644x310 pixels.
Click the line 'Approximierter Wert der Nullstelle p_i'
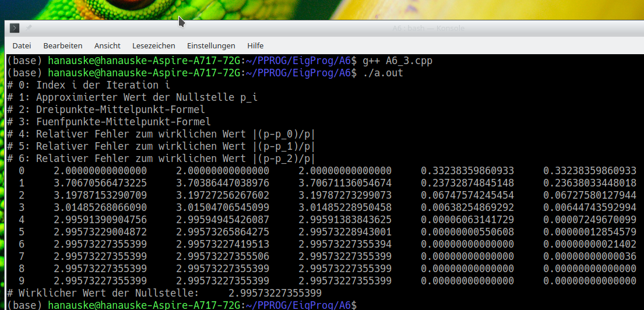pyautogui.click(x=147, y=98)
